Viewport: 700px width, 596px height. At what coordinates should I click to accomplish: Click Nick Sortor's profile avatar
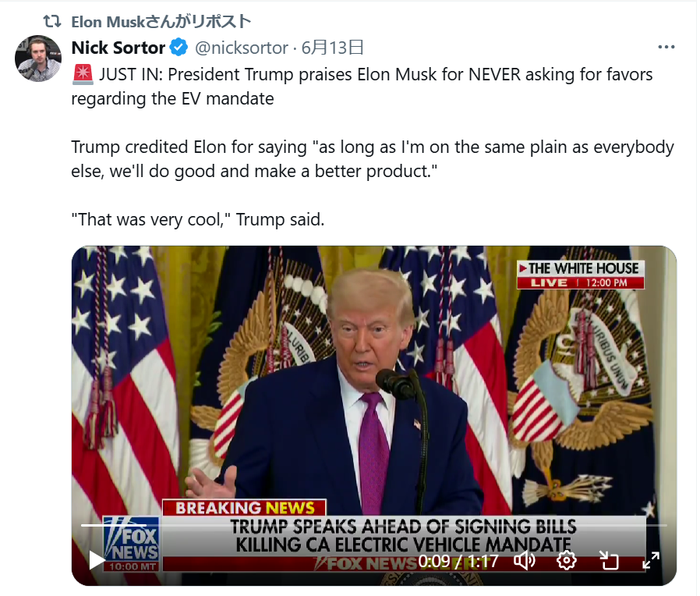pos(38,59)
